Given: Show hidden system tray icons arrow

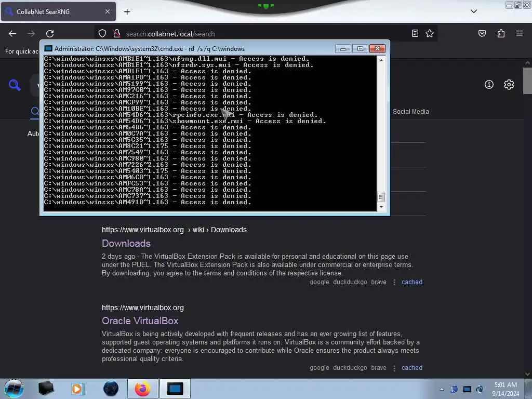Looking at the screenshot, I should point(442,389).
